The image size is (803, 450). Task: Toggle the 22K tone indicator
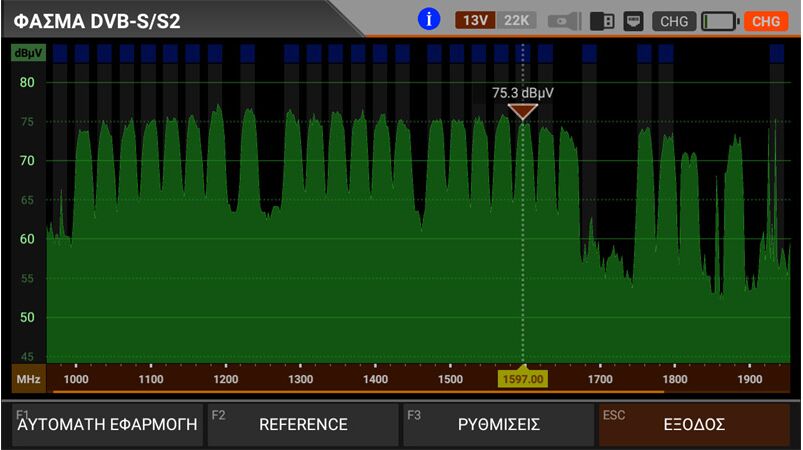pyautogui.click(x=516, y=20)
